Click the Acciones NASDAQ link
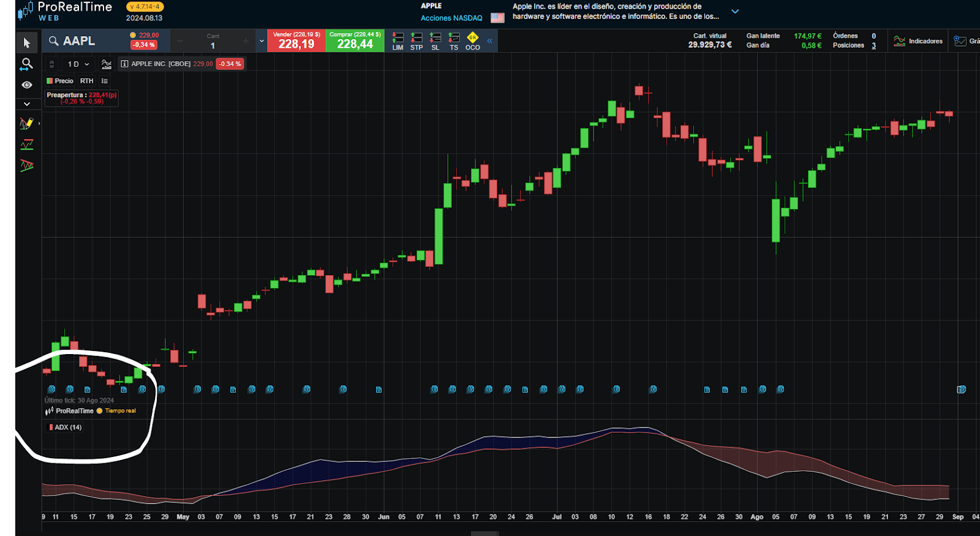 451,18
